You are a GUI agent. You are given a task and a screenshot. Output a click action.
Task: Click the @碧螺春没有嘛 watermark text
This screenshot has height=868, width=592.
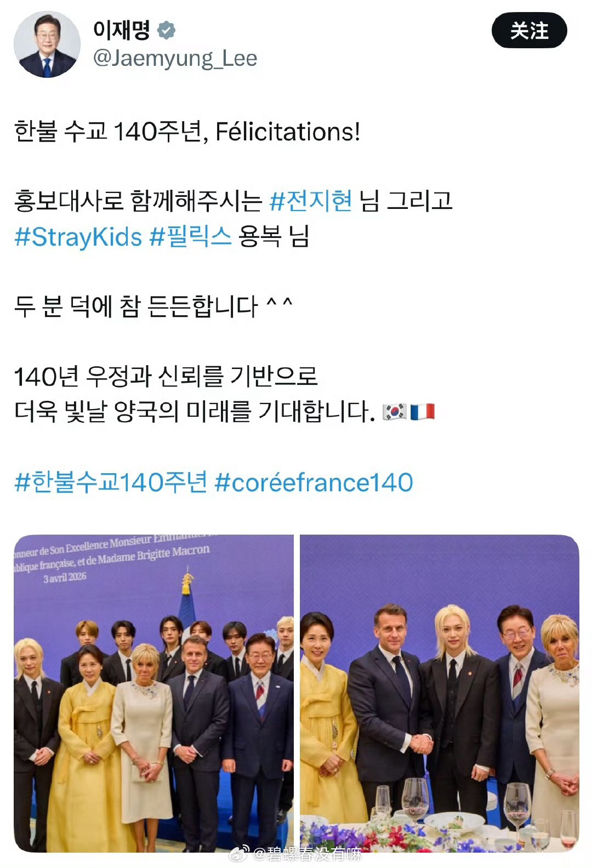pyautogui.click(x=307, y=854)
